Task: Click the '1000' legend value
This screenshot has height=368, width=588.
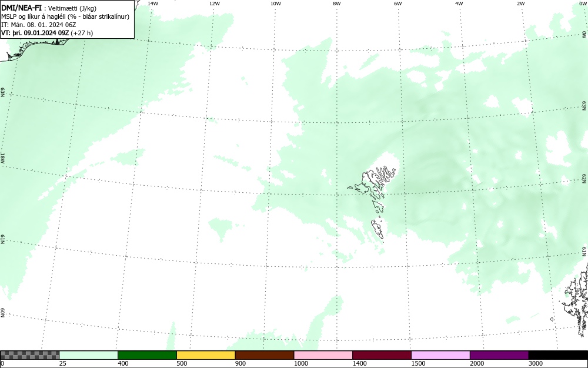Action: click(300, 363)
